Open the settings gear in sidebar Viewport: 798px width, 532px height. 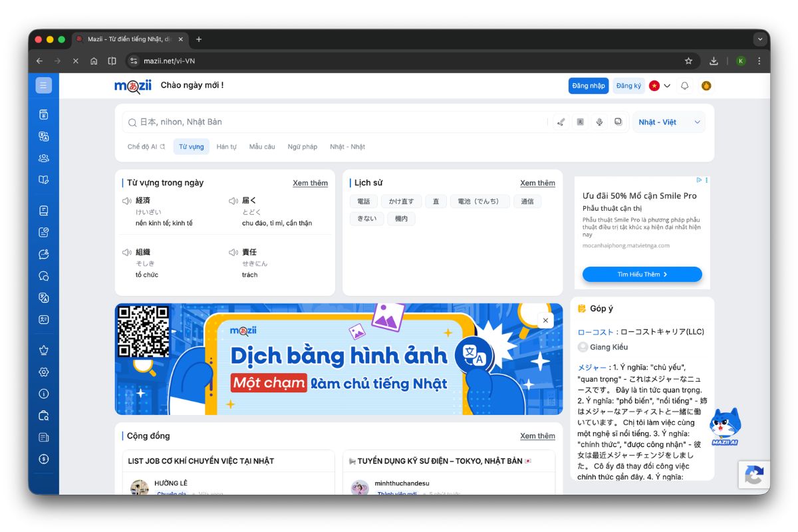43,372
